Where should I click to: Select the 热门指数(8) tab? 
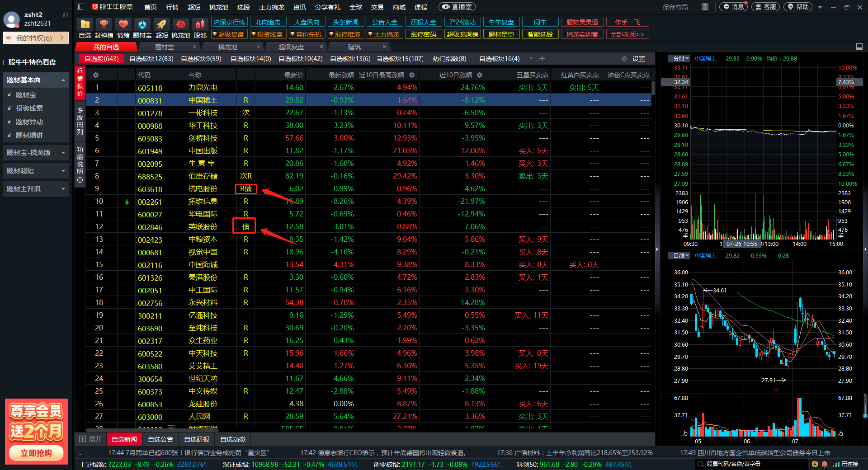pos(450,59)
